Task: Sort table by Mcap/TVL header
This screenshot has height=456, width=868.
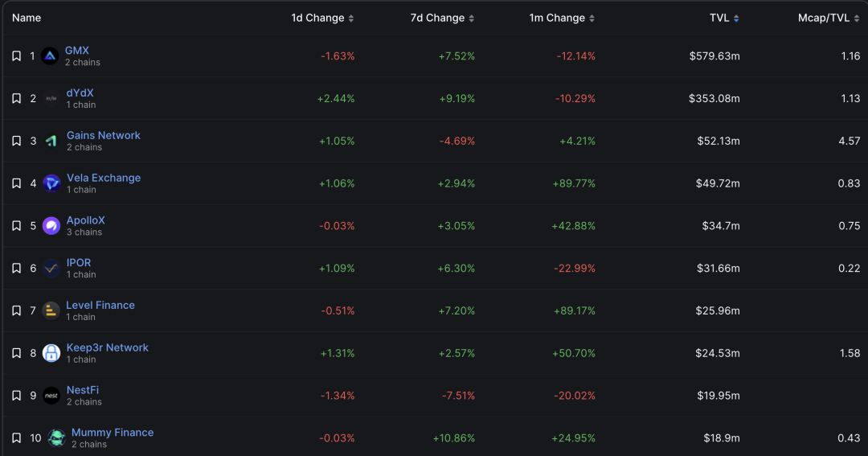Action: (x=828, y=18)
